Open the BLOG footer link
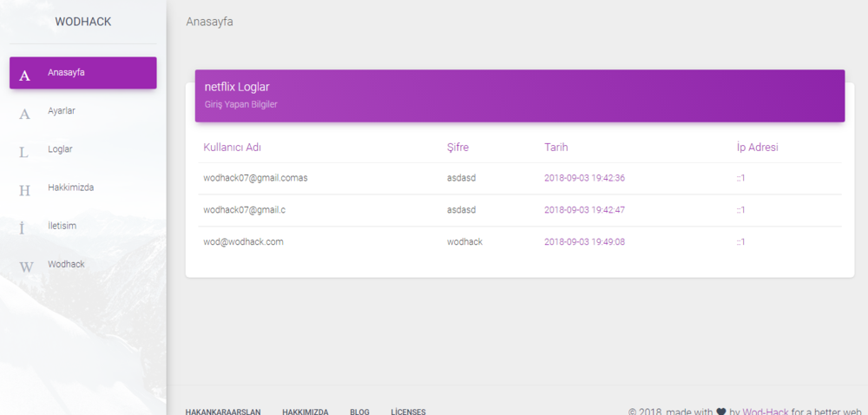Screen dimensions: 868x415 360,412
